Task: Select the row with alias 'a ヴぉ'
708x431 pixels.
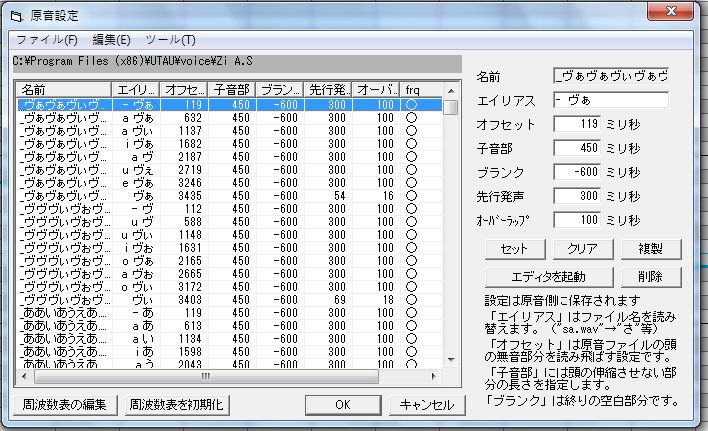Action: 230,274
